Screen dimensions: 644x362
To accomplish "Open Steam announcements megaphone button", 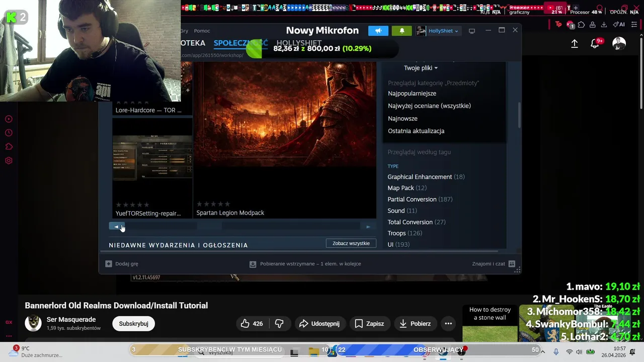I will click(378, 31).
